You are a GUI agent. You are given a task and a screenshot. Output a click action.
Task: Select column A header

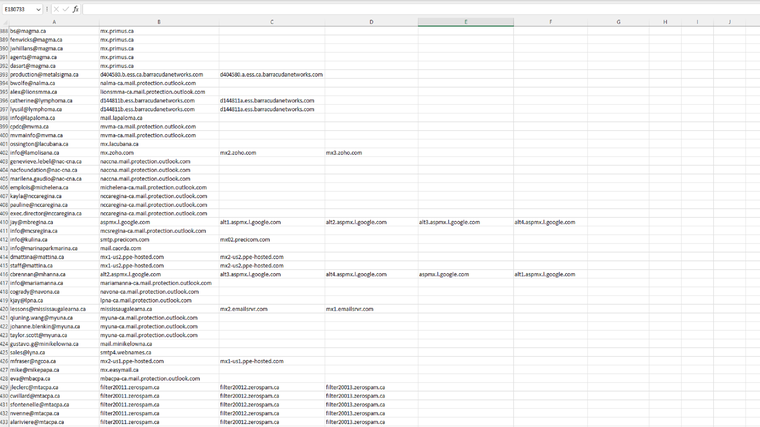pos(54,21)
